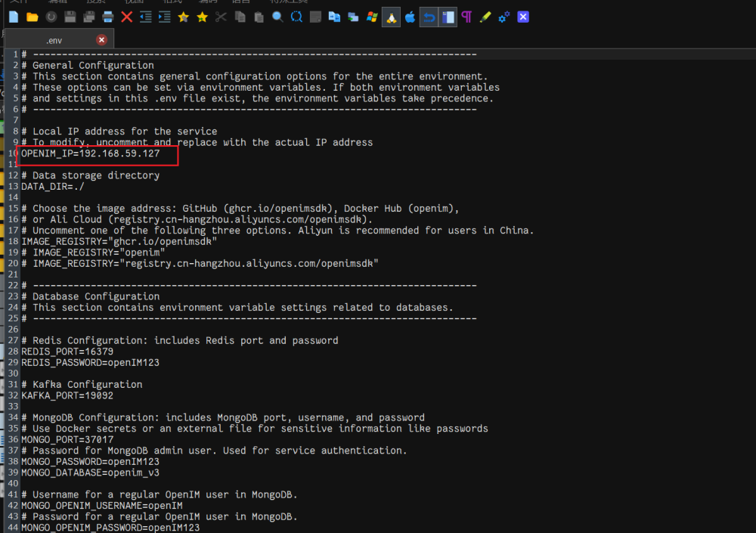This screenshot has width=756, height=533.
Task: Increase line indent using toolbar icon
Action: [x=165, y=17]
